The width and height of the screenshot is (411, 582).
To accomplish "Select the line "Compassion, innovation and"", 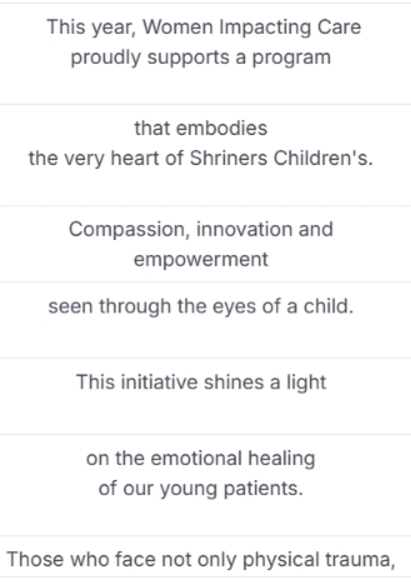I will point(201,229).
